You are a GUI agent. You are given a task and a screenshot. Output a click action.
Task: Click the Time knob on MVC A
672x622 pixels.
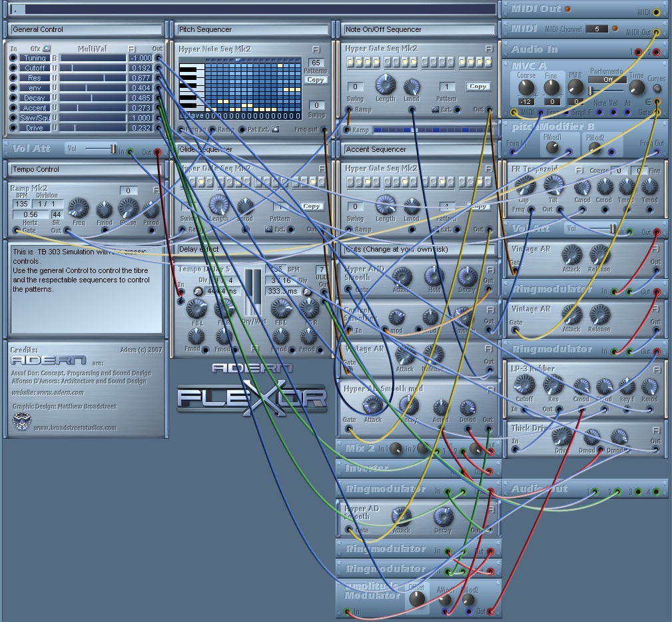pyautogui.click(x=637, y=87)
